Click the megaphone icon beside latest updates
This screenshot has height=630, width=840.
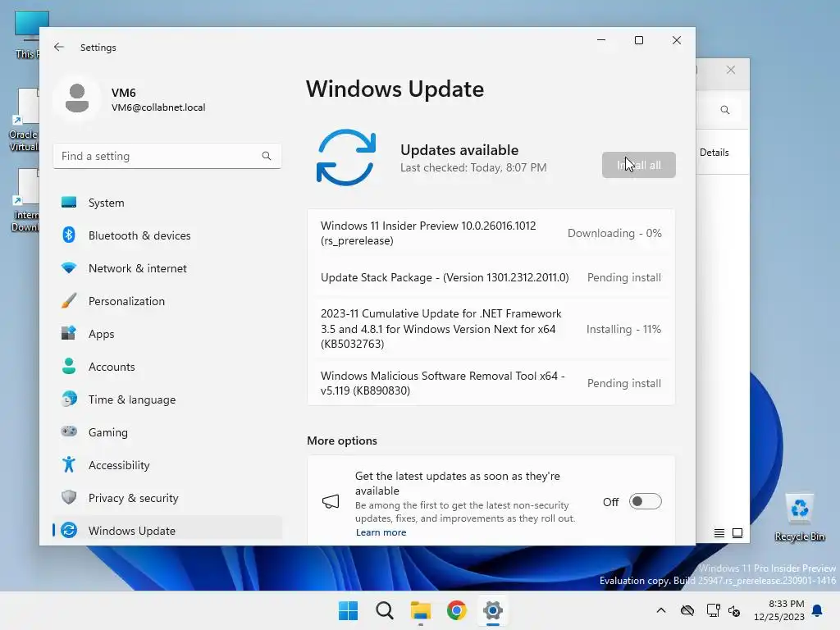(x=331, y=501)
